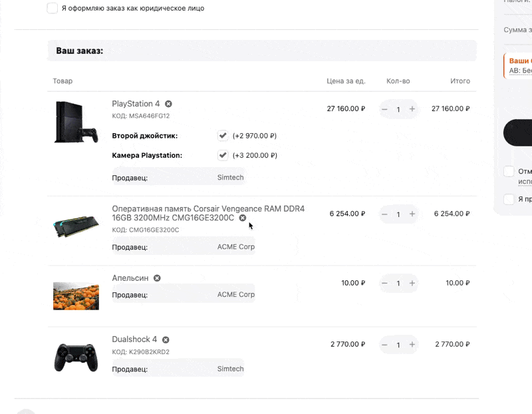The height and width of the screenshot is (414, 532).
Task: Click the code 'MSA646FG12' text
Action: click(x=149, y=116)
